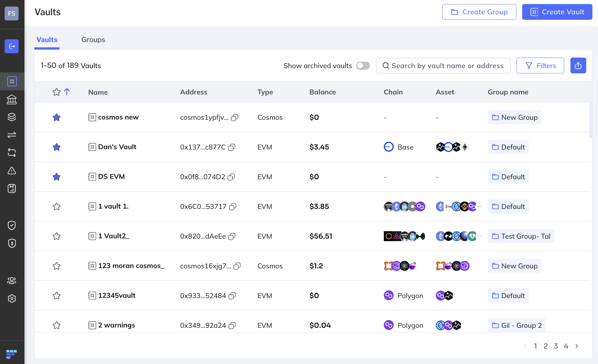Open the DS EVM vault name
Image resolution: width=598 pixels, height=364 pixels.
coord(111,176)
